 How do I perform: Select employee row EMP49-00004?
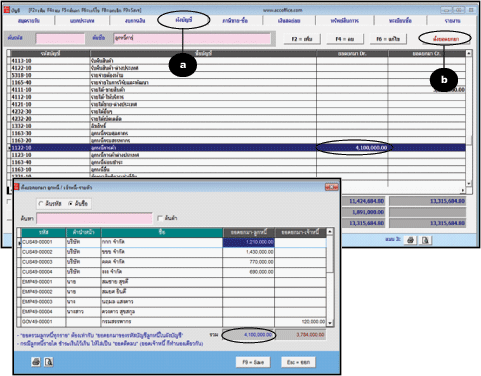[174, 312]
